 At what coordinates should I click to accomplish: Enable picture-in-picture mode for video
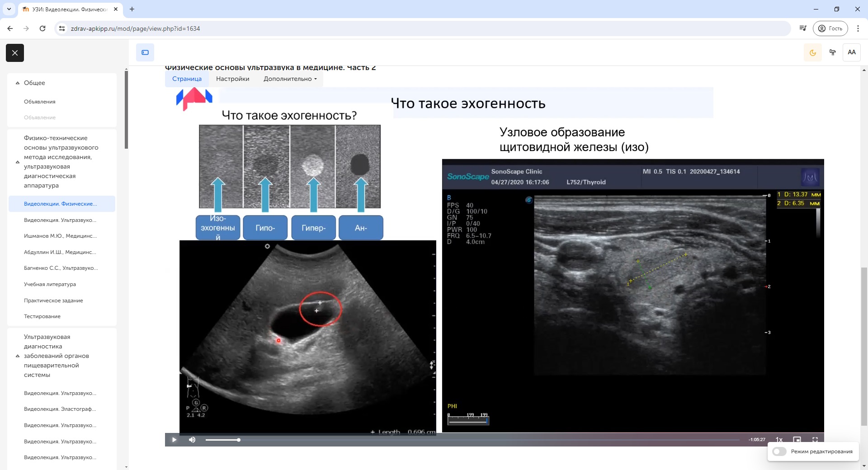click(x=797, y=440)
